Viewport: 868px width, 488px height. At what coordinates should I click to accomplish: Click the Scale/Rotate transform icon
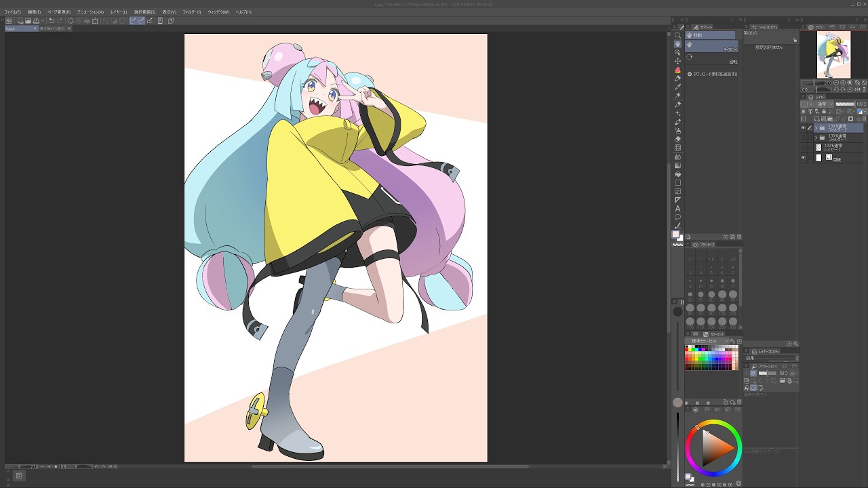point(95,20)
